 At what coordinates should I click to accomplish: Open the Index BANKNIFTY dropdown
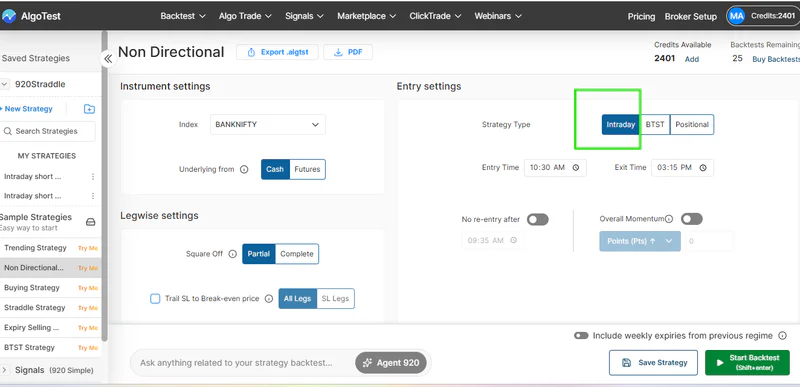coord(268,124)
